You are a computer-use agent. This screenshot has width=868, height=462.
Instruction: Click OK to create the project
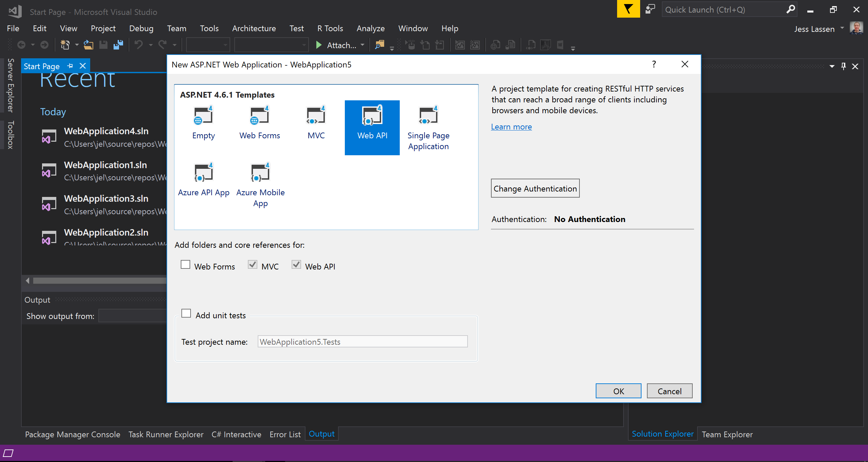click(x=618, y=391)
